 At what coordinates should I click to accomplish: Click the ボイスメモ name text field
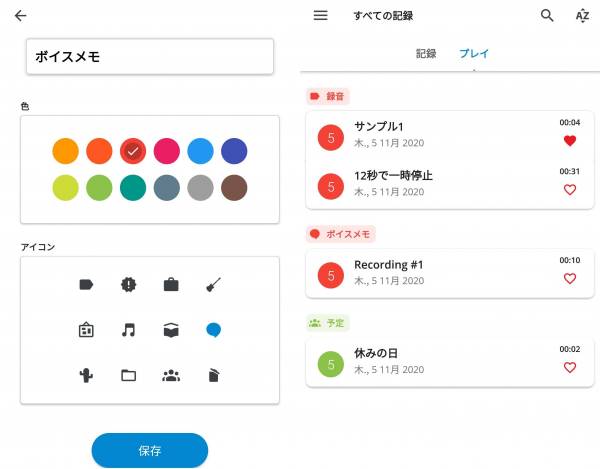(x=150, y=57)
